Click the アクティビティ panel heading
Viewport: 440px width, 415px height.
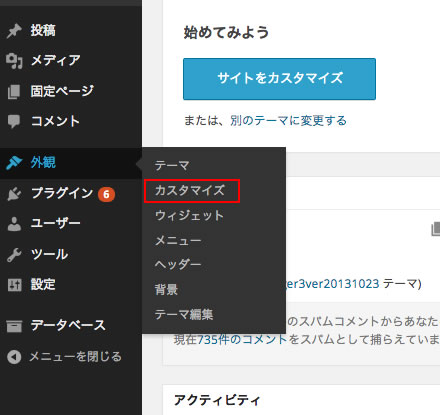pyautogui.click(x=217, y=400)
